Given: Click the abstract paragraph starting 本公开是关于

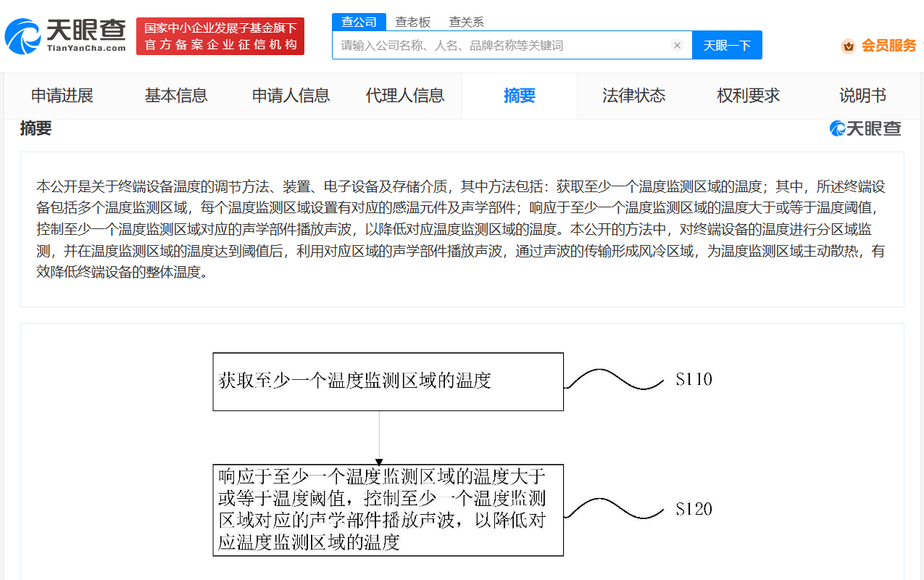Looking at the screenshot, I should click(462, 229).
